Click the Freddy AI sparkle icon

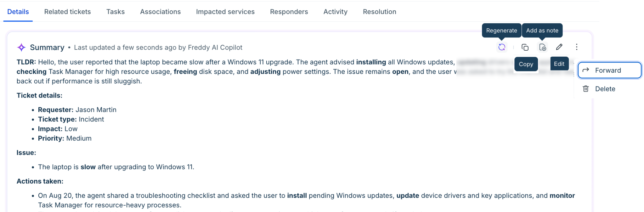coord(21,47)
